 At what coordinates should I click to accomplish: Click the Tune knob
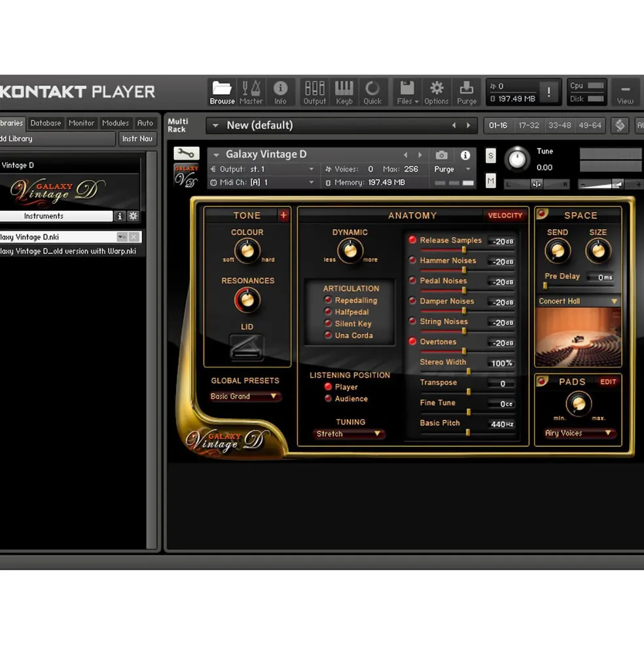pyautogui.click(x=517, y=159)
